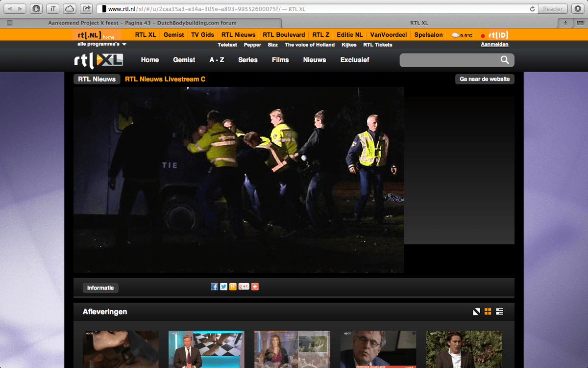Expand the 'alle programma's' dropdown
Viewport: 588px width, 368px height.
click(102, 44)
